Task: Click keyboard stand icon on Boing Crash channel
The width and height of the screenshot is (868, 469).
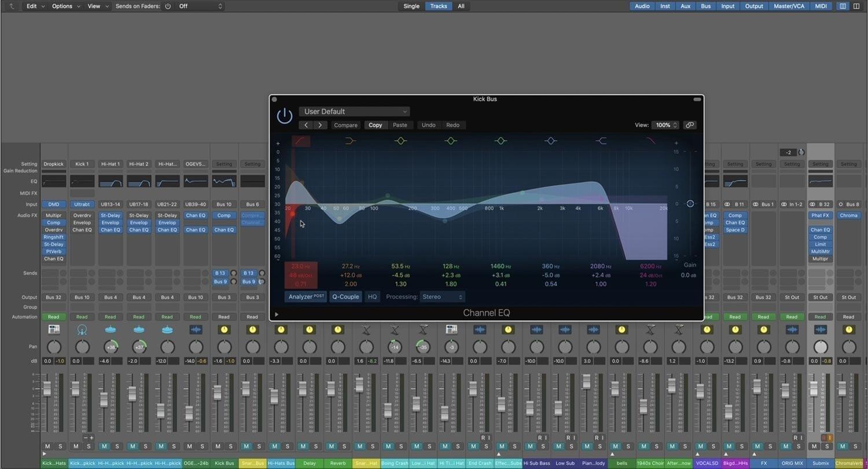Action: [395, 329]
